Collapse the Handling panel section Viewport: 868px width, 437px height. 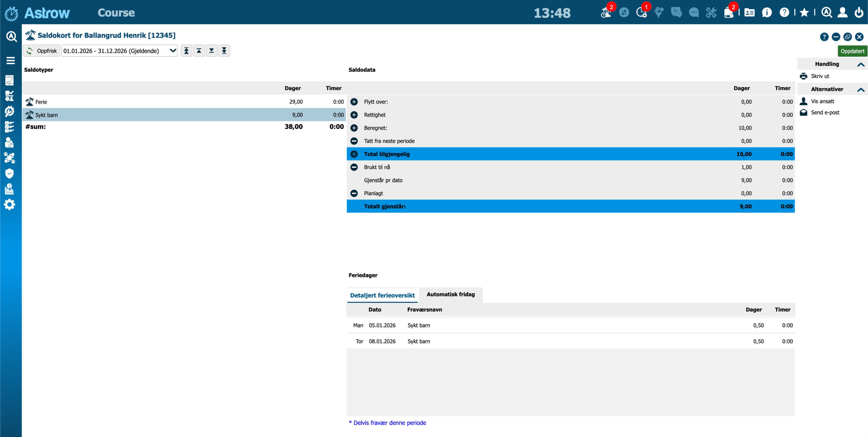pos(861,64)
